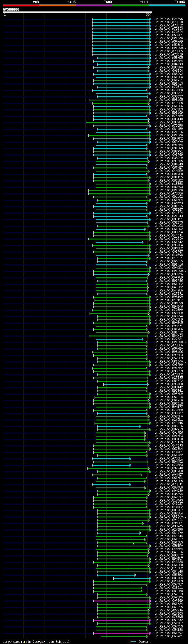This screenshot has height=644, width=188.
Task: Open hit UniRef100_A5ANB1
Action: [x=169, y=35]
